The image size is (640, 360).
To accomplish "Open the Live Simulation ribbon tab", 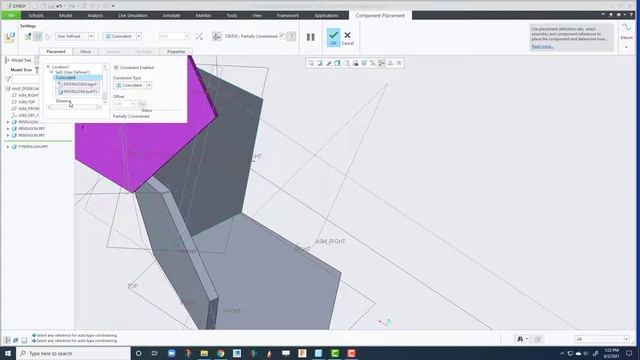I will (x=133, y=16).
